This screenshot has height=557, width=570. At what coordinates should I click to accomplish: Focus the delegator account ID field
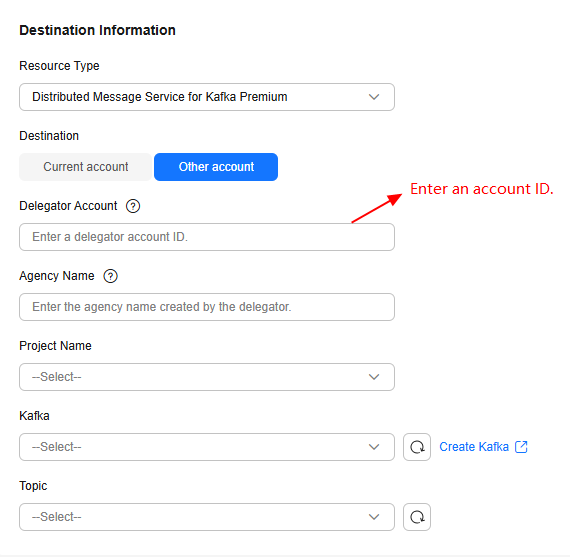207,237
